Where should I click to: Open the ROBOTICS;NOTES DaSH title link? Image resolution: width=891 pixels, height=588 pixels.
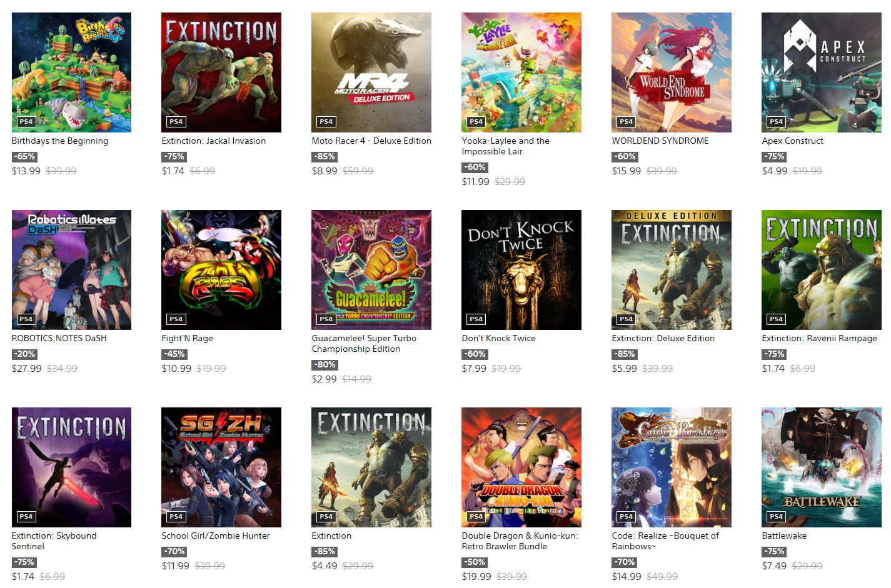[59, 339]
